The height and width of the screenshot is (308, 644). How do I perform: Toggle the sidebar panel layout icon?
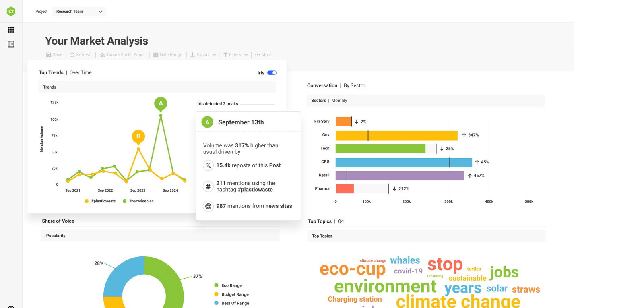[11, 44]
